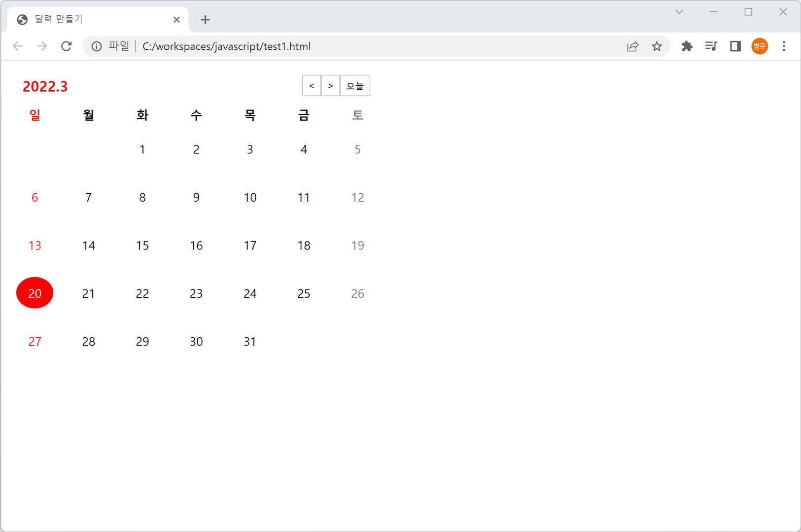Screen dimensions: 801x532
Task: Open the Chrome three-dot menu
Action: 784,46
